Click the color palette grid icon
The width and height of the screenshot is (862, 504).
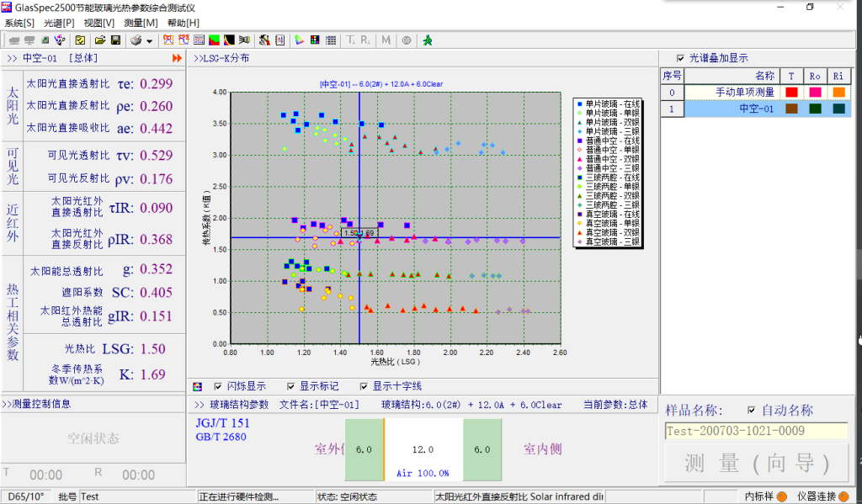[x=315, y=40]
